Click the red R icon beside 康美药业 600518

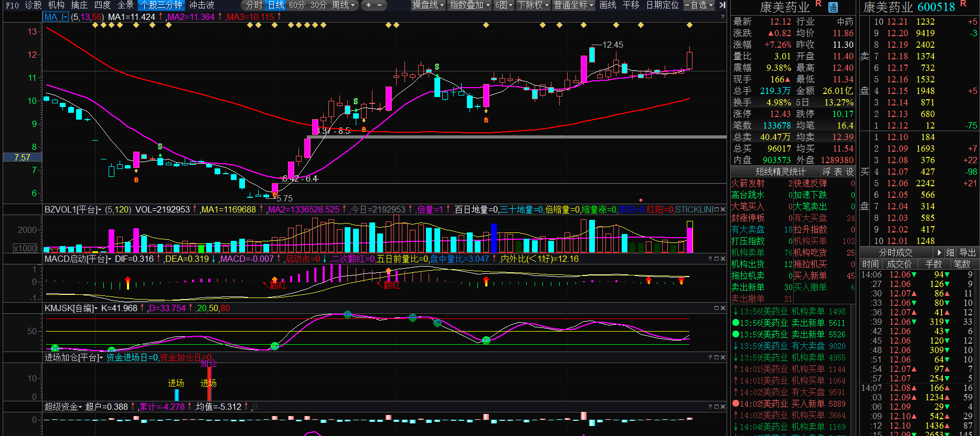point(963,4)
